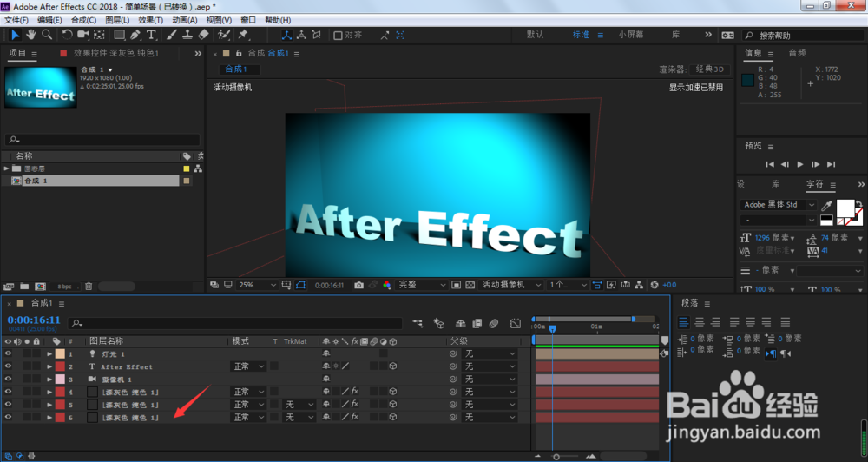Toggle 3D switch for After Effect layer
The image size is (868, 462).
coord(393,366)
